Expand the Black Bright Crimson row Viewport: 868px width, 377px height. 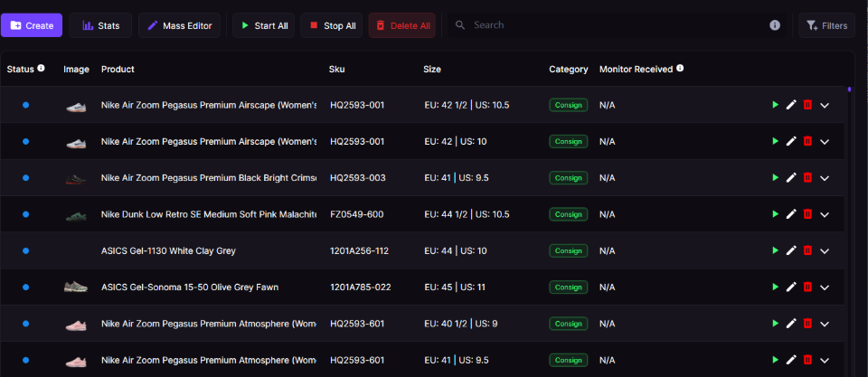click(825, 178)
